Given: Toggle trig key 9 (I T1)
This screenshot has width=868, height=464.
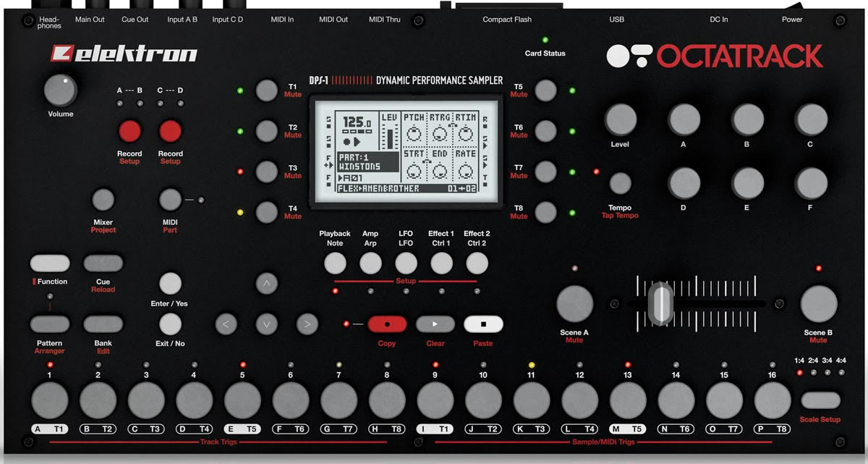Looking at the screenshot, I should 435,400.
